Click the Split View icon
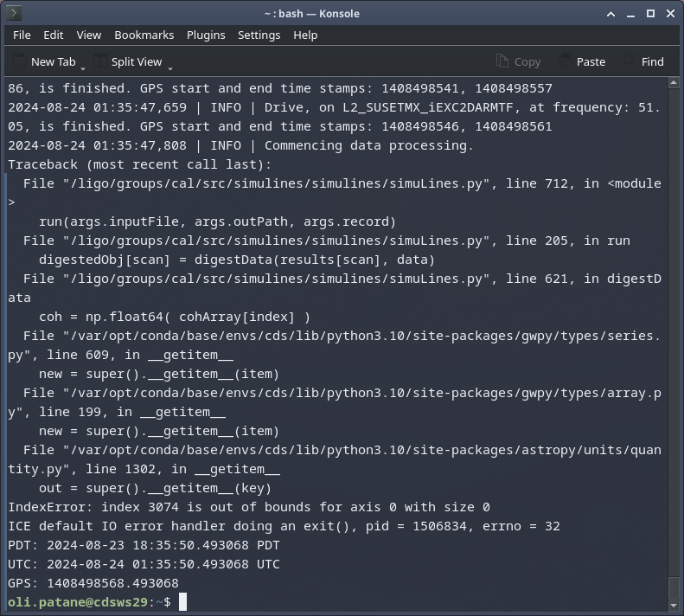 (x=100, y=61)
